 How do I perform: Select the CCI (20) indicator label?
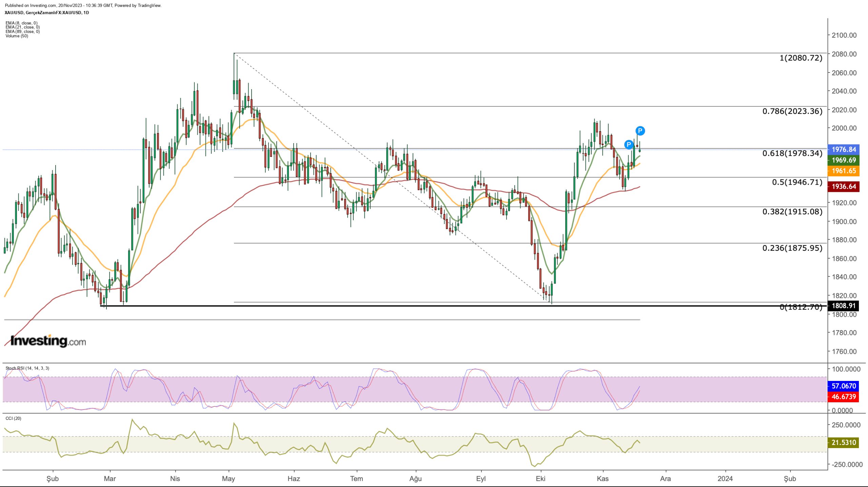coord(13,418)
